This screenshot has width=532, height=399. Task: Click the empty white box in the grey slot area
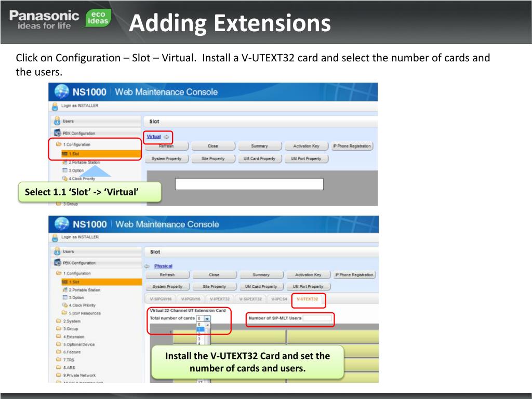click(249, 184)
